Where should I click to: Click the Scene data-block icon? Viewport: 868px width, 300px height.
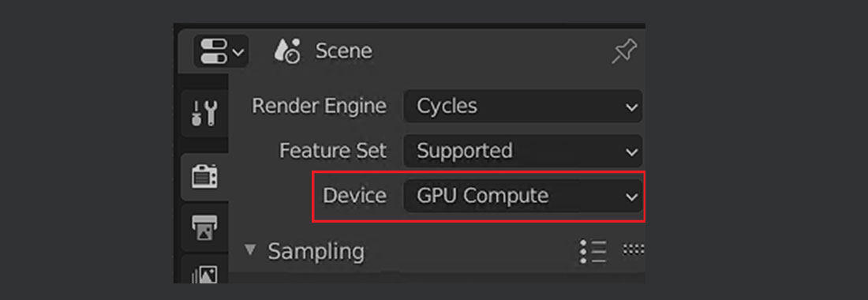tap(287, 51)
